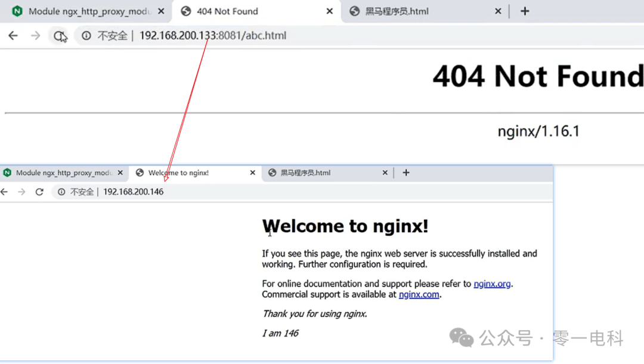Click the 192.168.200.146 address field
Screen dimensions: 644x364
134,192
